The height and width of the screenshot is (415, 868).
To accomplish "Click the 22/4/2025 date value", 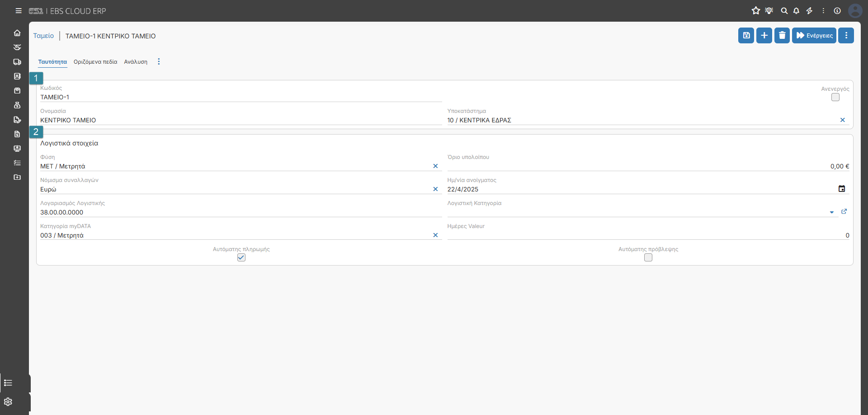I will (x=463, y=189).
